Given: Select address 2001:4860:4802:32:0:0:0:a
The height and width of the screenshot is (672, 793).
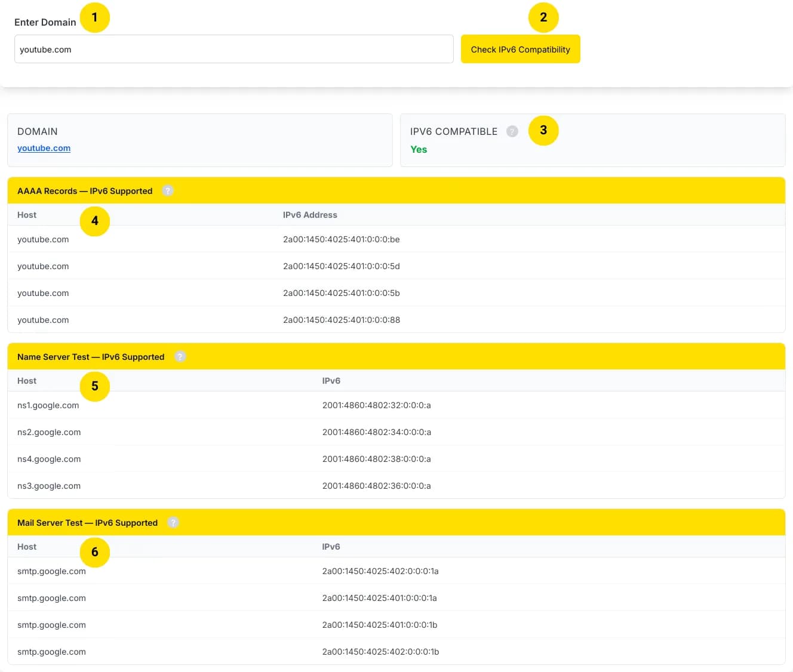Looking at the screenshot, I should (376, 405).
